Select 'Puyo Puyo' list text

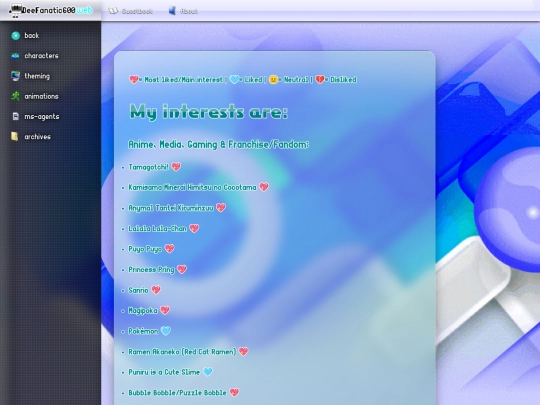pyautogui.click(x=145, y=249)
